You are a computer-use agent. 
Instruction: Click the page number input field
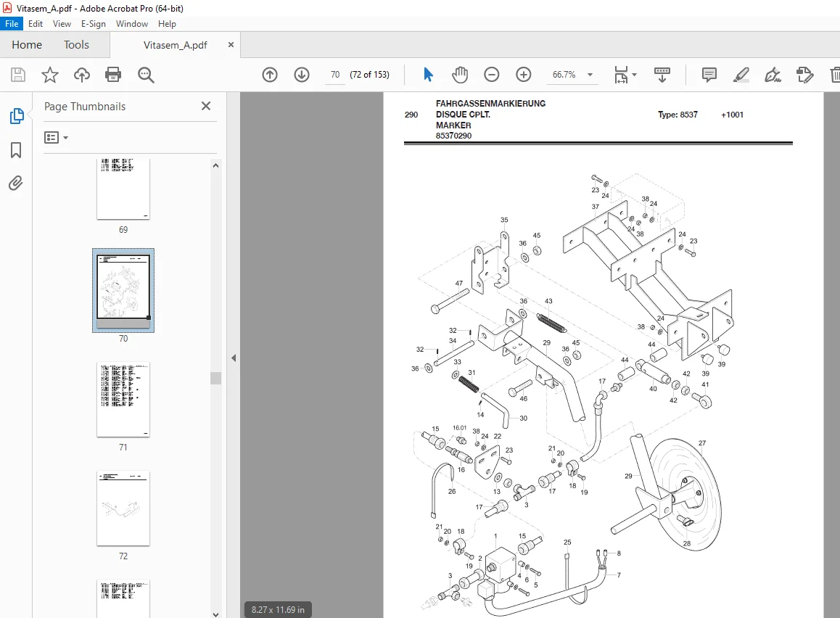tap(335, 75)
